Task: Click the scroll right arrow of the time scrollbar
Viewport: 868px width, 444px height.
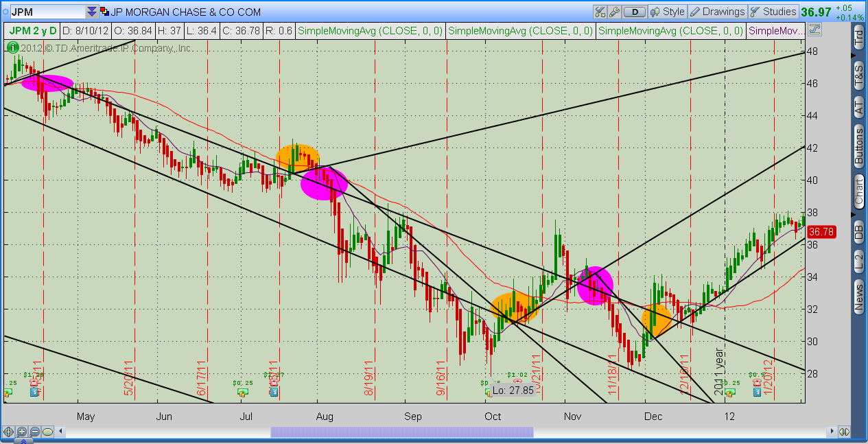Action: [x=832, y=432]
